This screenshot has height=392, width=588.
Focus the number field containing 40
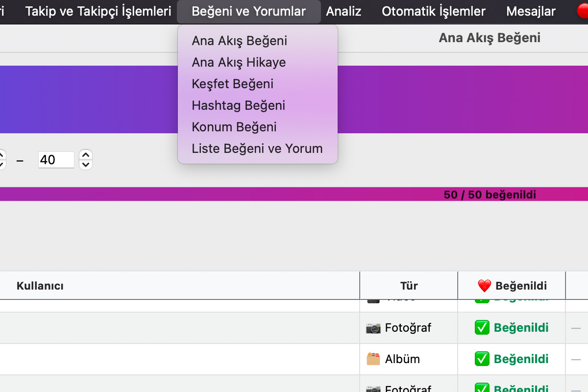coord(56,160)
